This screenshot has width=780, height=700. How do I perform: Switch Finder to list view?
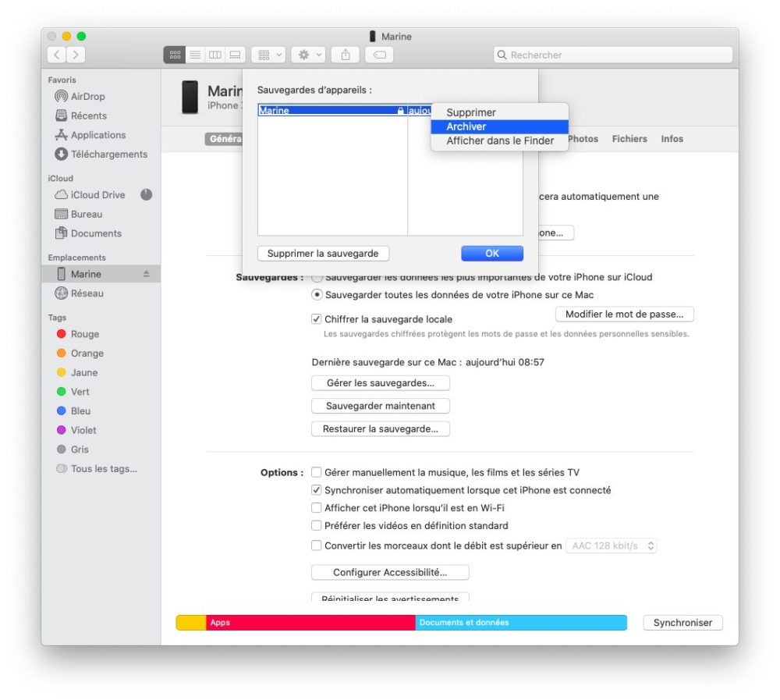pos(195,55)
